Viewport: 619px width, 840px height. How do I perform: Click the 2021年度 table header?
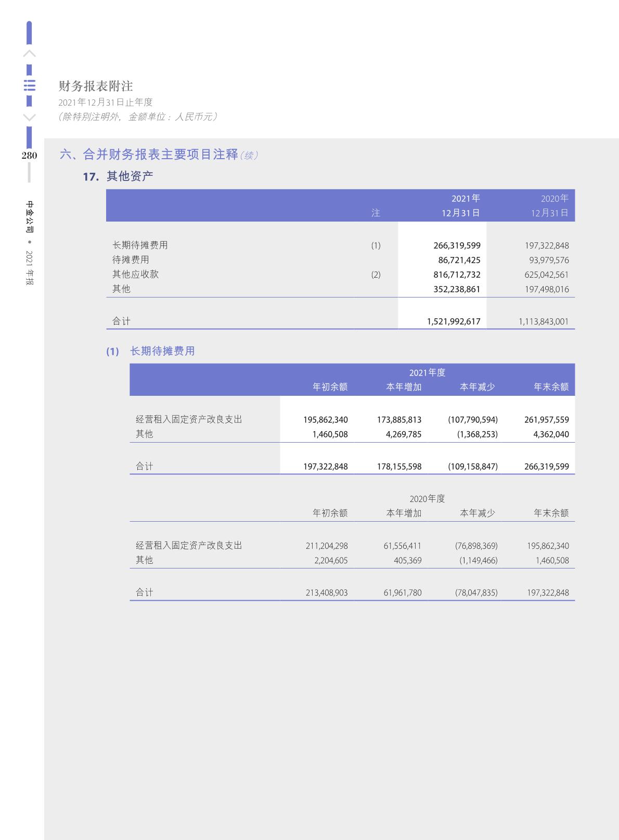(x=427, y=372)
